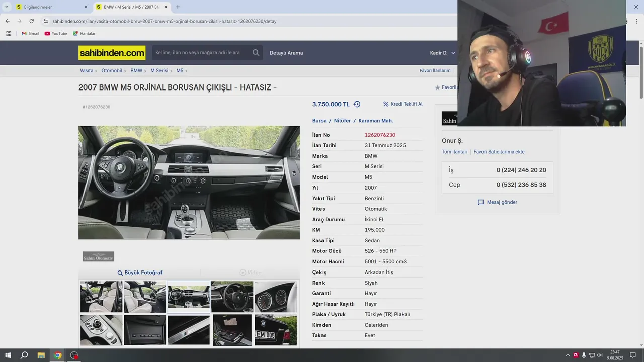
Task: Select the steering wheel close-up thumbnail
Action: (232, 297)
